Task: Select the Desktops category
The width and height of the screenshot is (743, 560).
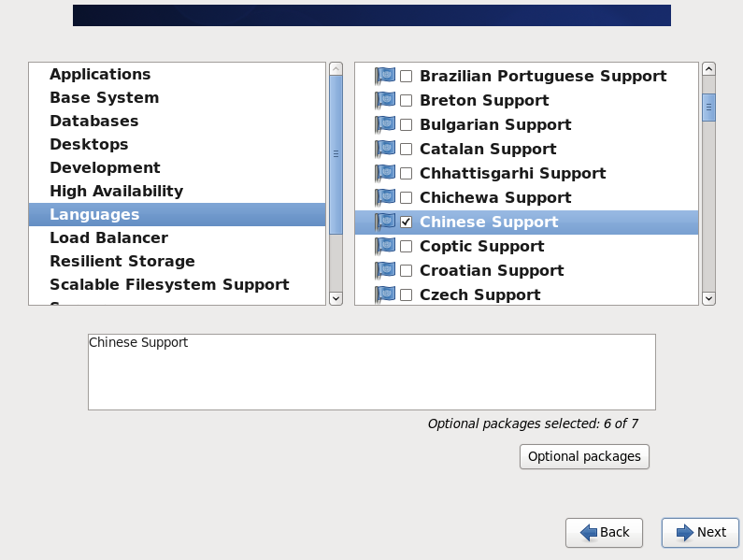Action: [x=89, y=145]
